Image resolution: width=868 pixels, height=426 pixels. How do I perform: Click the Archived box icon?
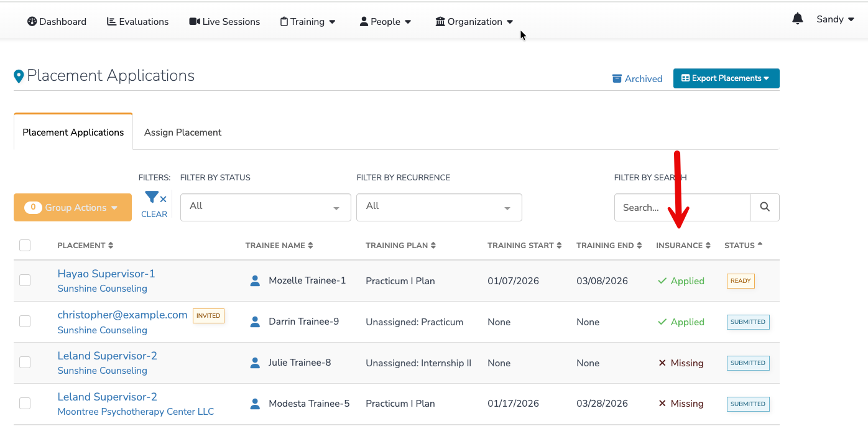tap(617, 78)
